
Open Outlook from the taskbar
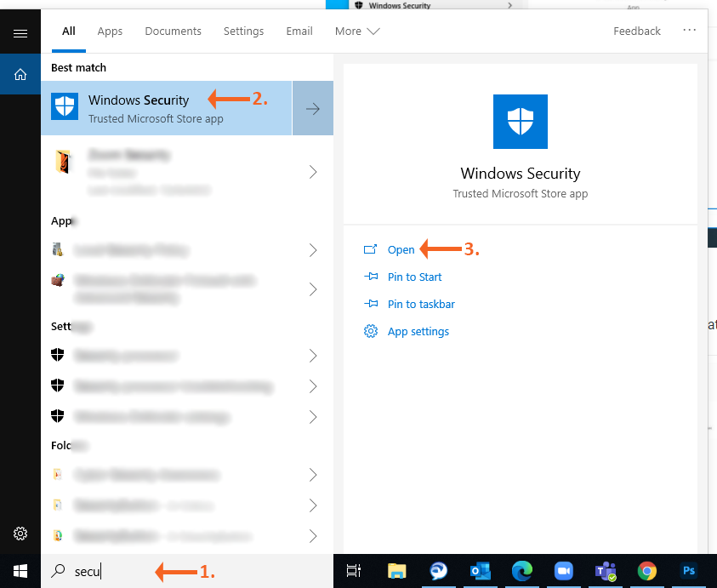coord(481,571)
